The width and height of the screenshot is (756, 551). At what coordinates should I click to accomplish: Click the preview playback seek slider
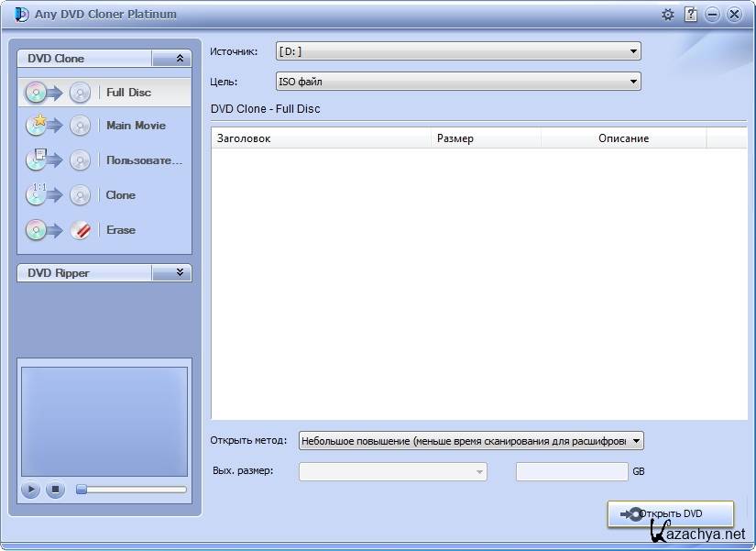[x=131, y=490]
